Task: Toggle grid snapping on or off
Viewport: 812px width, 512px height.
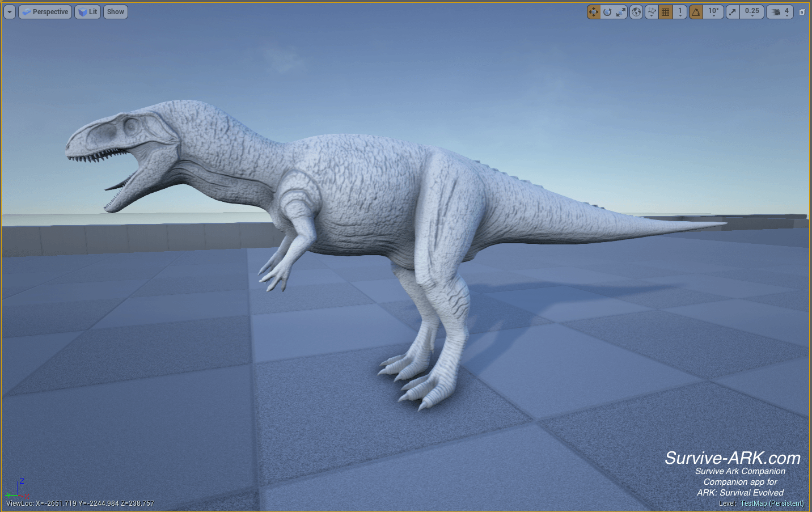Action: tap(666, 12)
